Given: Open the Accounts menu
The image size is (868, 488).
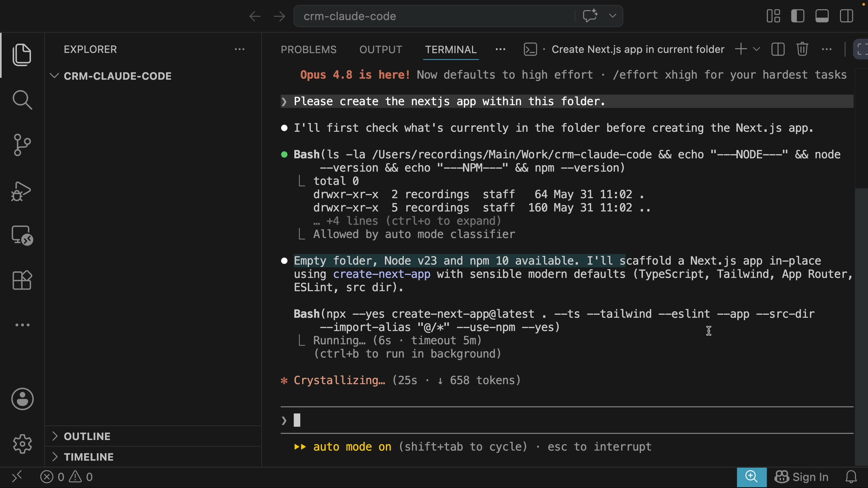Looking at the screenshot, I should 22,399.
